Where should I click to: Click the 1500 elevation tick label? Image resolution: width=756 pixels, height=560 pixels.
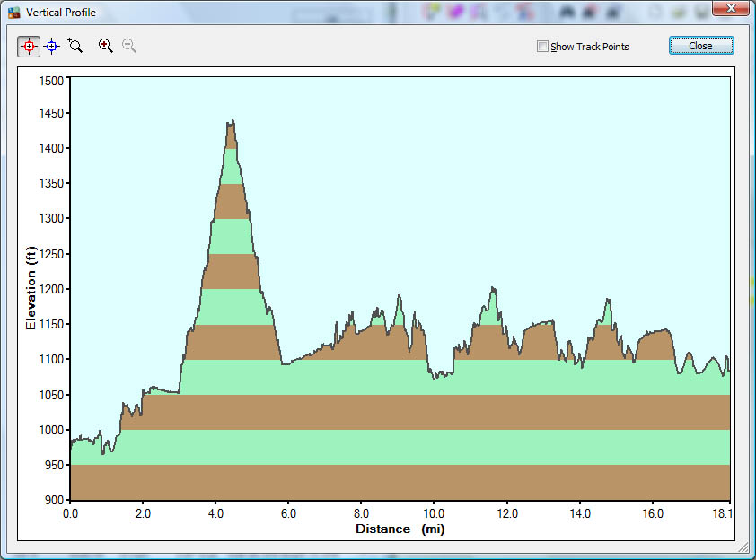[52, 81]
